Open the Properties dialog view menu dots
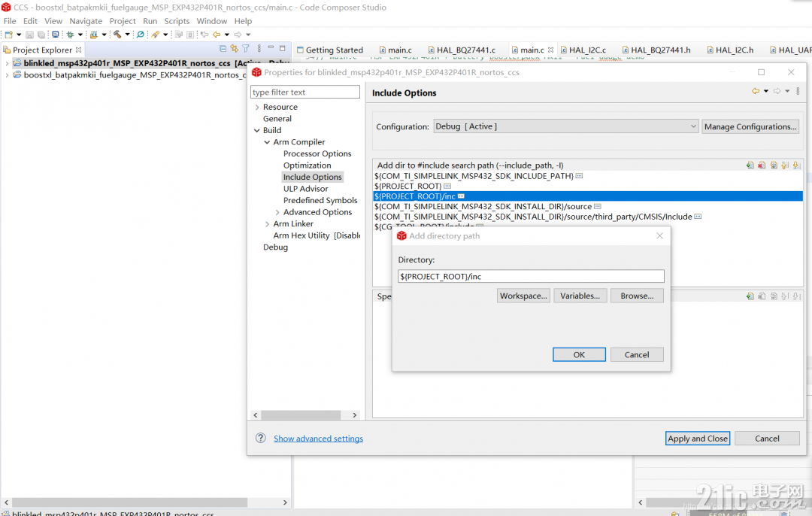Image resolution: width=812 pixels, height=516 pixels. (798, 91)
